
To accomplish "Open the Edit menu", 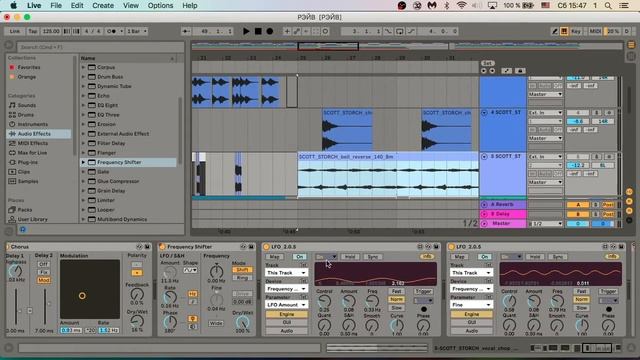I will pos(77,5).
